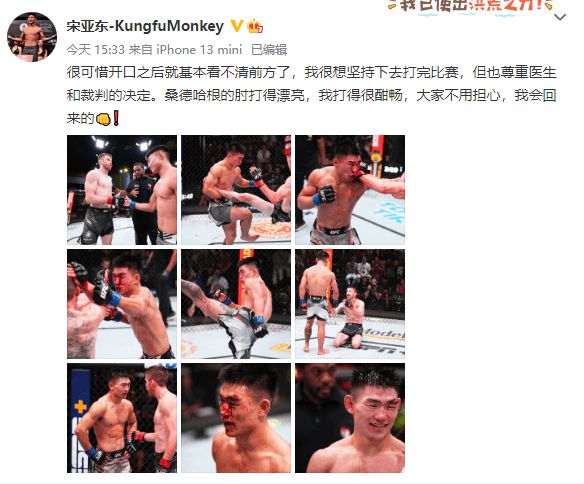Open the bloodied close exchange photo

[122, 304]
